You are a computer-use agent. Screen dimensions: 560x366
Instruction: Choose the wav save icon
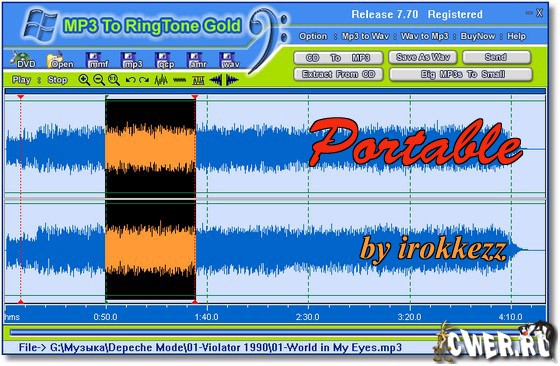230,60
